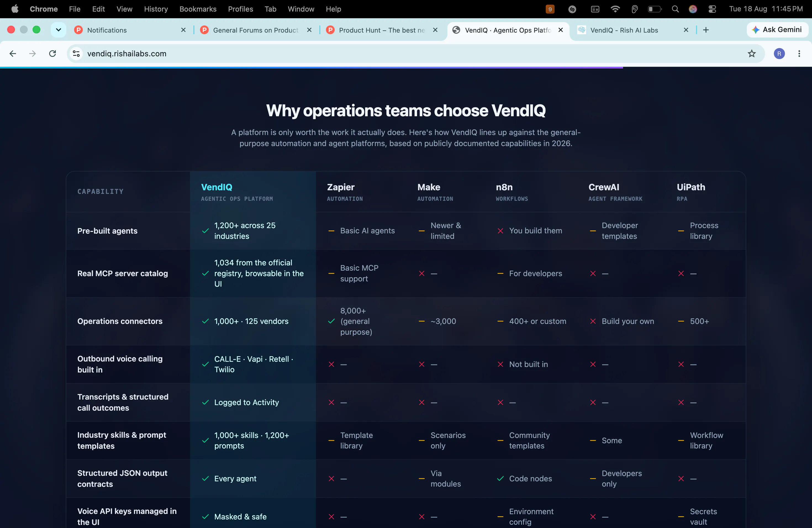812x528 pixels.
Task: Click the 'Why operations teams choose VendIQ' heading
Action: [x=406, y=110]
